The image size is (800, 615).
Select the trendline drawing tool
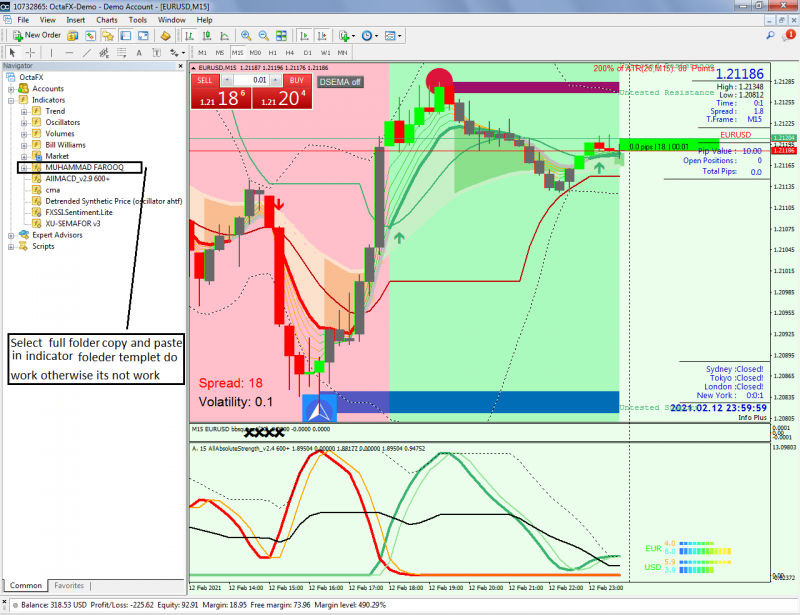coord(87,53)
